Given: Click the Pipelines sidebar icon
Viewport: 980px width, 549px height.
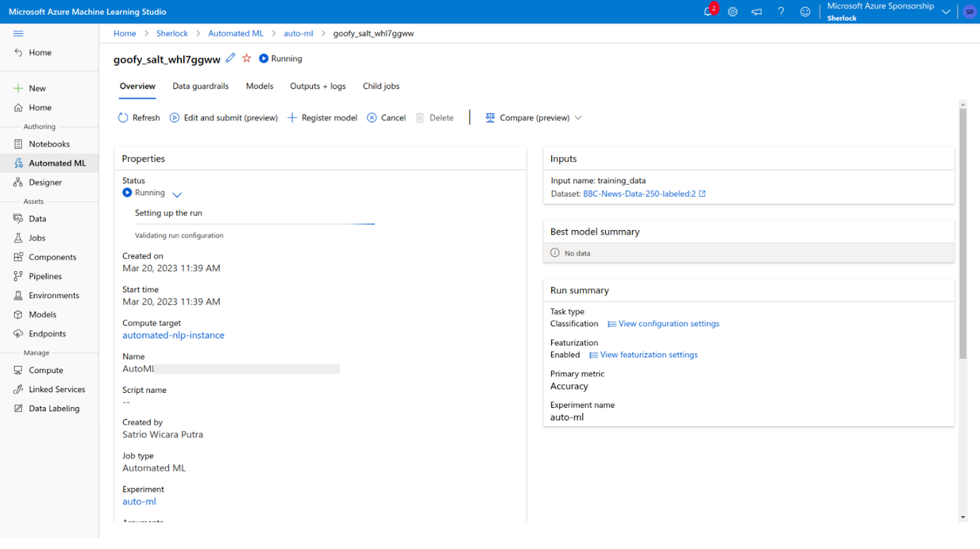Looking at the screenshot, I should pos(18,277).
